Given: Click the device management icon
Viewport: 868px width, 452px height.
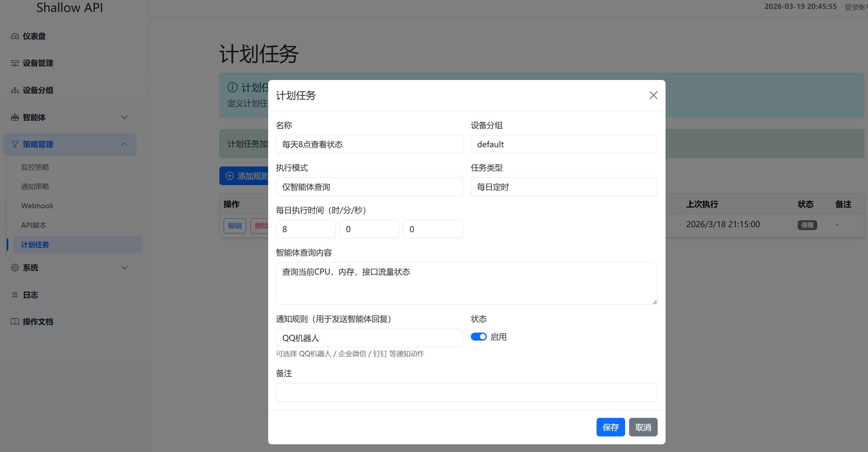Looking at the screenshot, I should pos(15,63).
